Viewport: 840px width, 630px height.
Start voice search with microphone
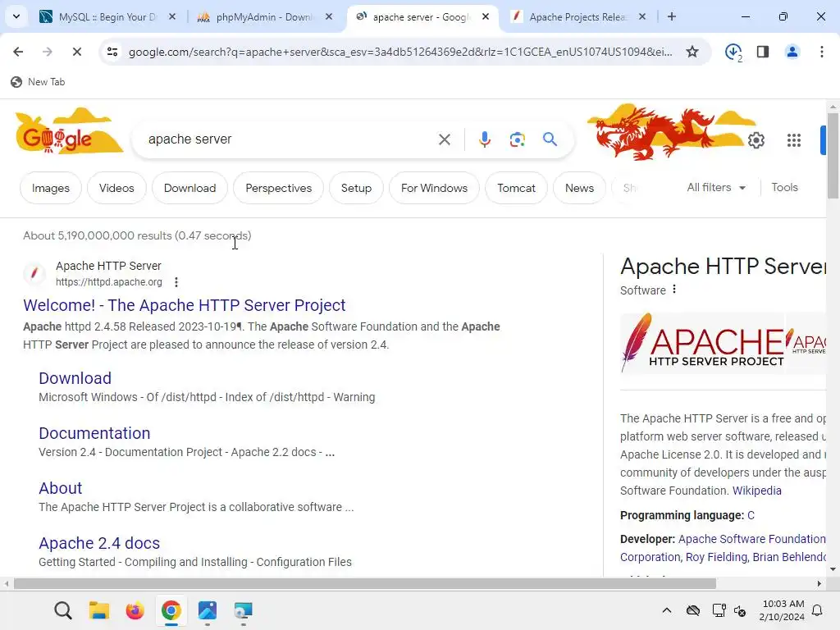pyautogui.click(x=484, y=139)
